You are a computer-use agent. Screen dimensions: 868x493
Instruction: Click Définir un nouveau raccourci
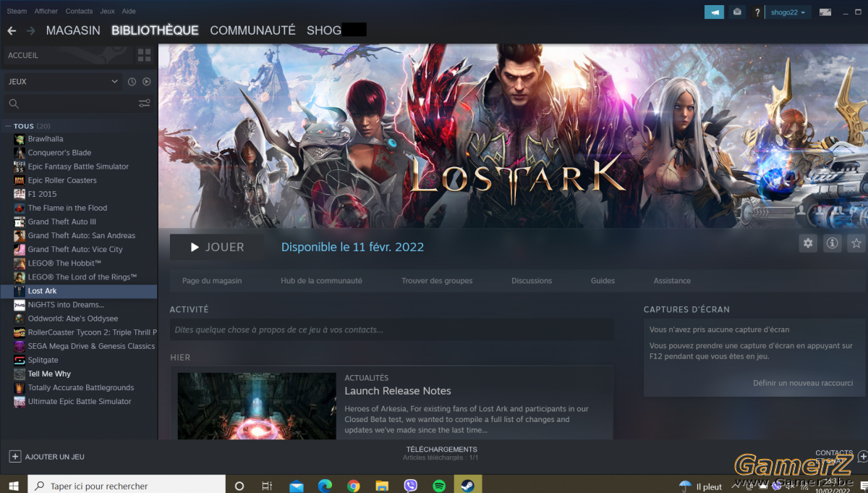[803, 383]
